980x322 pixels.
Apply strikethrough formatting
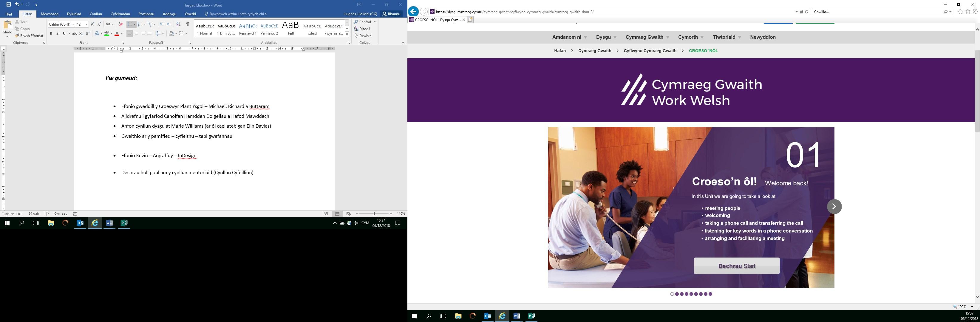[75, 34]
